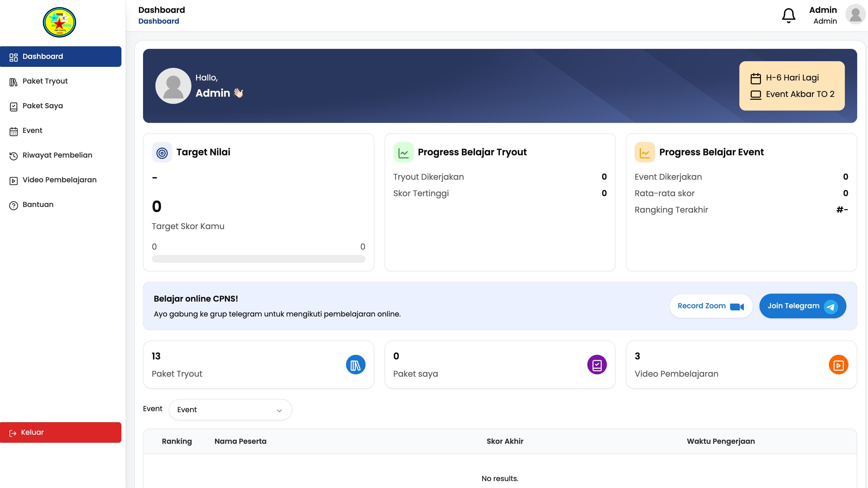The width and height of the screenshot is (868, 488).
Task: Click the orange Video Pembelajaran play icon
Action: [838, 365]
